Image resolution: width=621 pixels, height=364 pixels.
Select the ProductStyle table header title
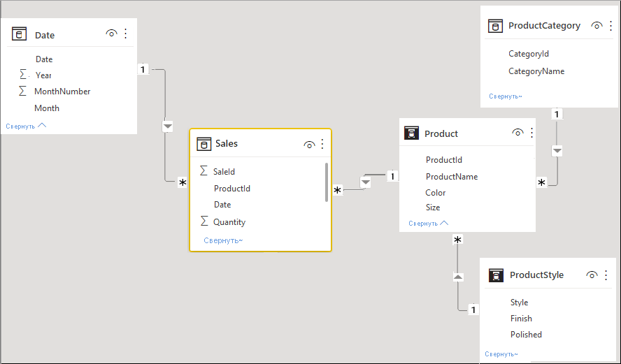click(536, 275)
